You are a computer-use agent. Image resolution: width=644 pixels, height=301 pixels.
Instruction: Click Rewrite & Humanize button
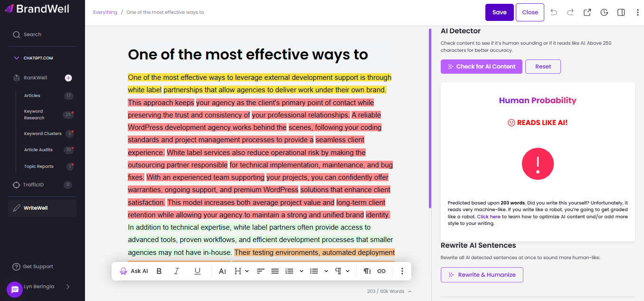pyautogui.click(x=482, y=275)
